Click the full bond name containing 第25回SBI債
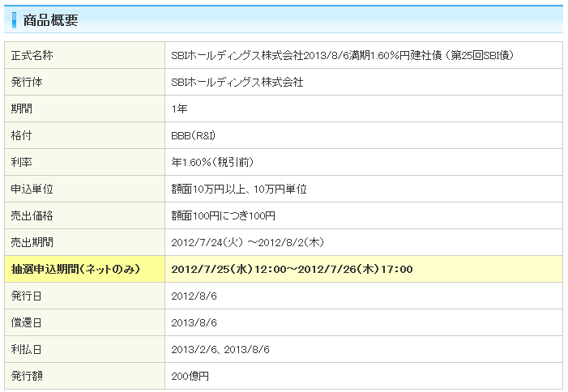 (x=342, y=55)
